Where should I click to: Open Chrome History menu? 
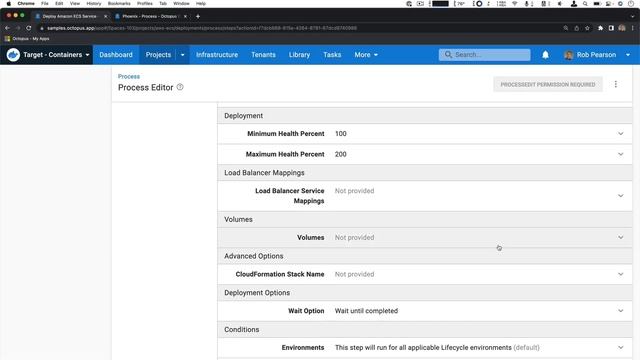click(x=93, y=4)
